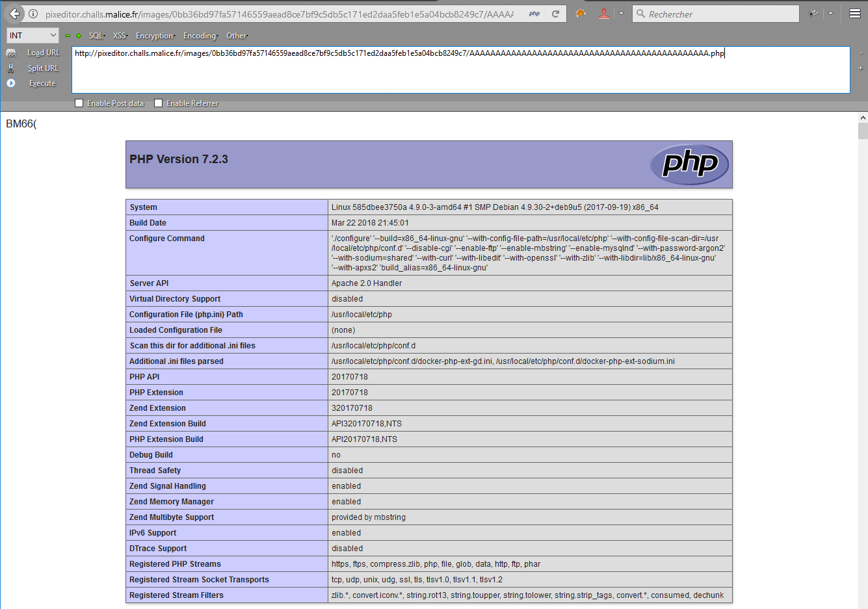Enable the Referrer checkbox

[158, 103]
